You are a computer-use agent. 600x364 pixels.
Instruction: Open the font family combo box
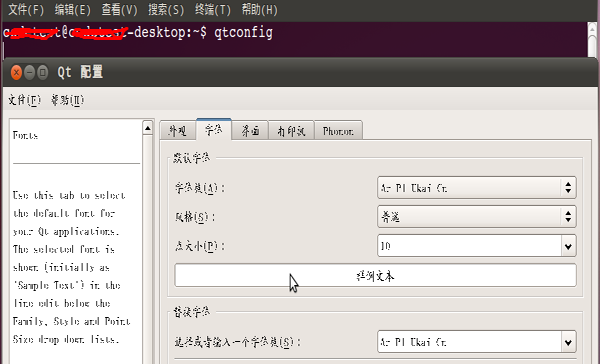click(476, 188)
